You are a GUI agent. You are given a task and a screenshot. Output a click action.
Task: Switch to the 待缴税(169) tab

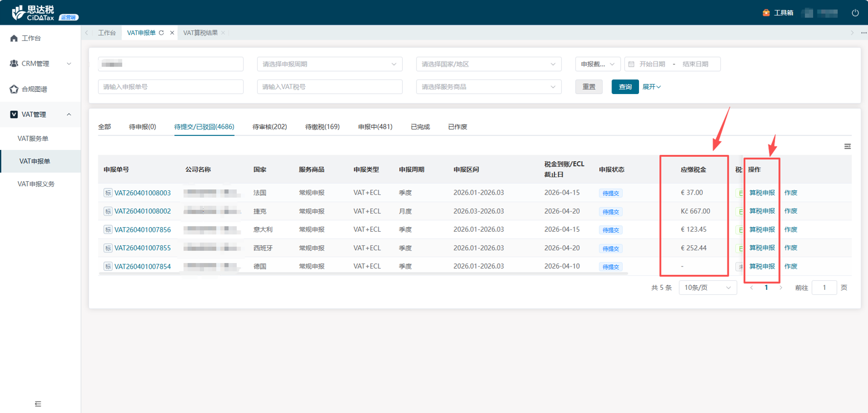(322, 127)
